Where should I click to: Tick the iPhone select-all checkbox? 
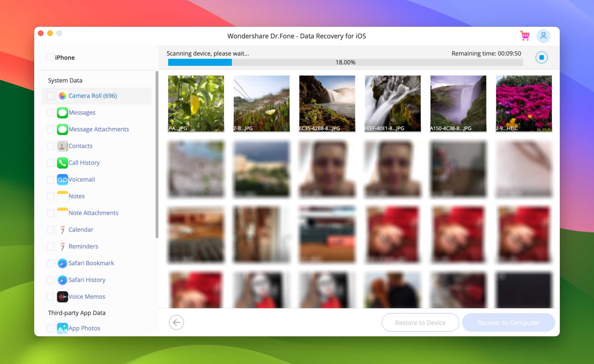pos(50,57)
